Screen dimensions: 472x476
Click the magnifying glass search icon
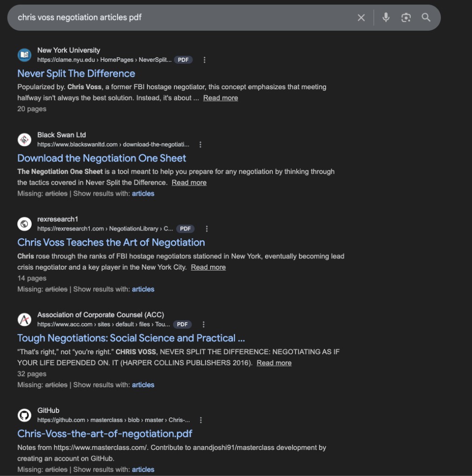click(x=426, y=18)
